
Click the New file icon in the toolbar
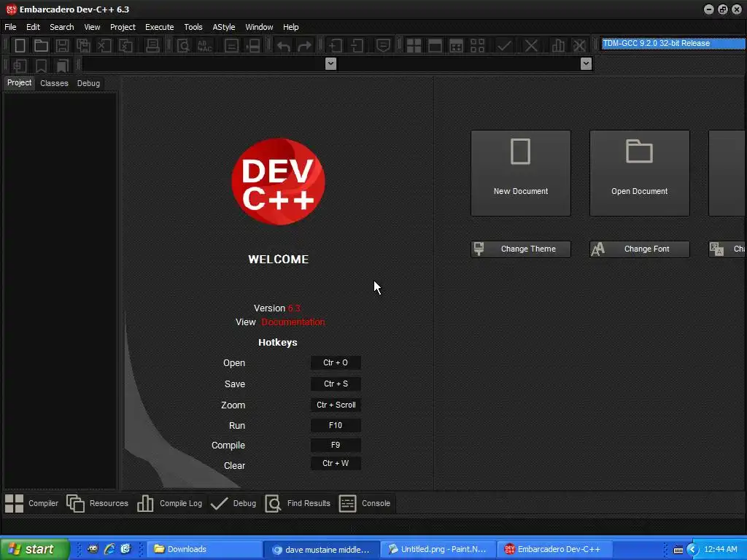(20, 46)
